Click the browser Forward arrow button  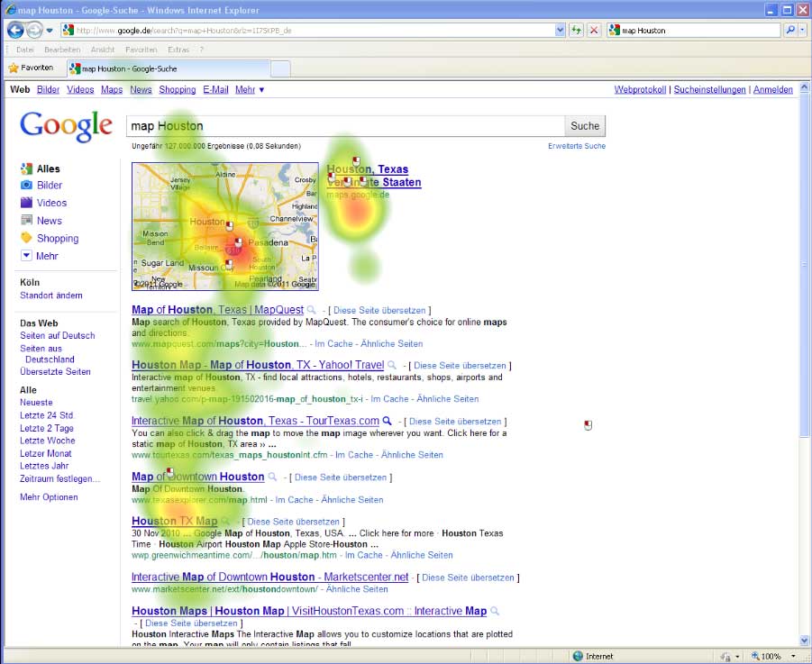(34, 31)
